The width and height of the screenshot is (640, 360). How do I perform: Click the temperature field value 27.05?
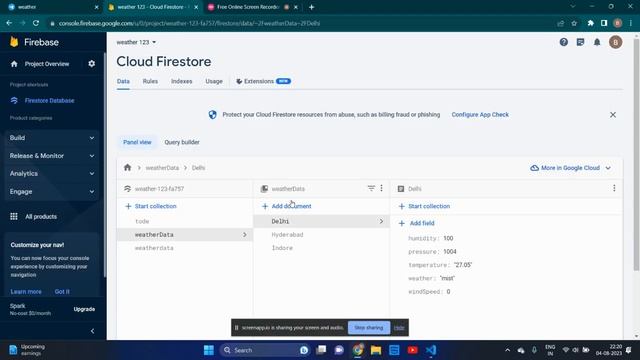click(x=463, y=265)
